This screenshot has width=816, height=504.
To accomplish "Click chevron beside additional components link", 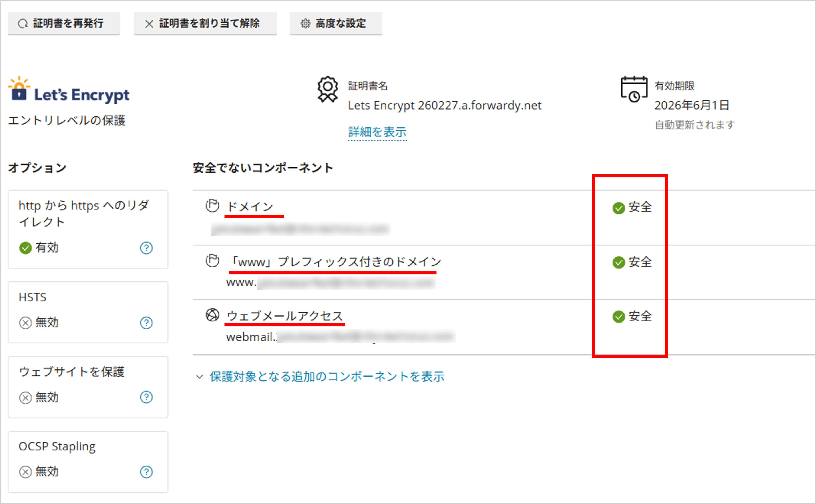I will click(199, 377).
